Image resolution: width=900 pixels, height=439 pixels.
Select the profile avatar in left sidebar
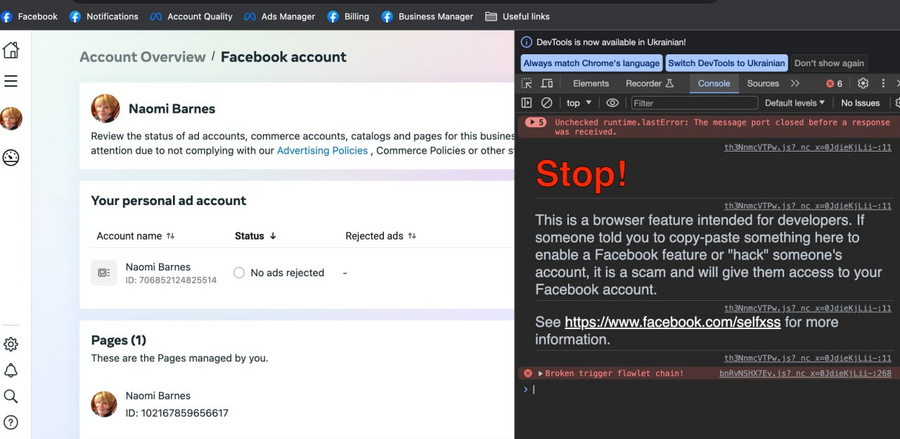(x=11, y=118)
